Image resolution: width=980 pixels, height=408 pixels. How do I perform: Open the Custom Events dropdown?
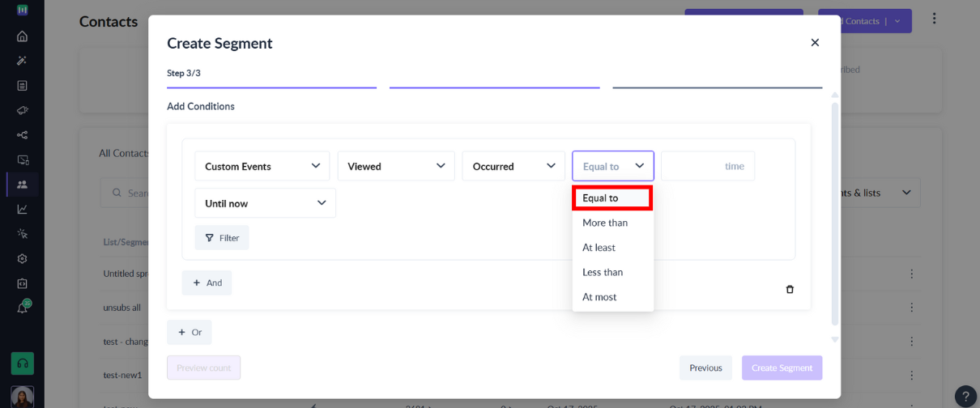[x=262, y=166]
